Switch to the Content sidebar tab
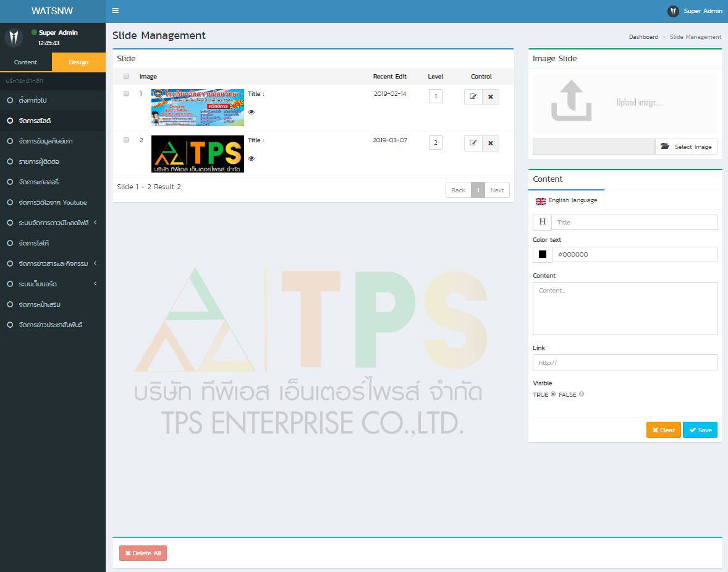The height and width of the screenshot is (572, 728). 25,62
